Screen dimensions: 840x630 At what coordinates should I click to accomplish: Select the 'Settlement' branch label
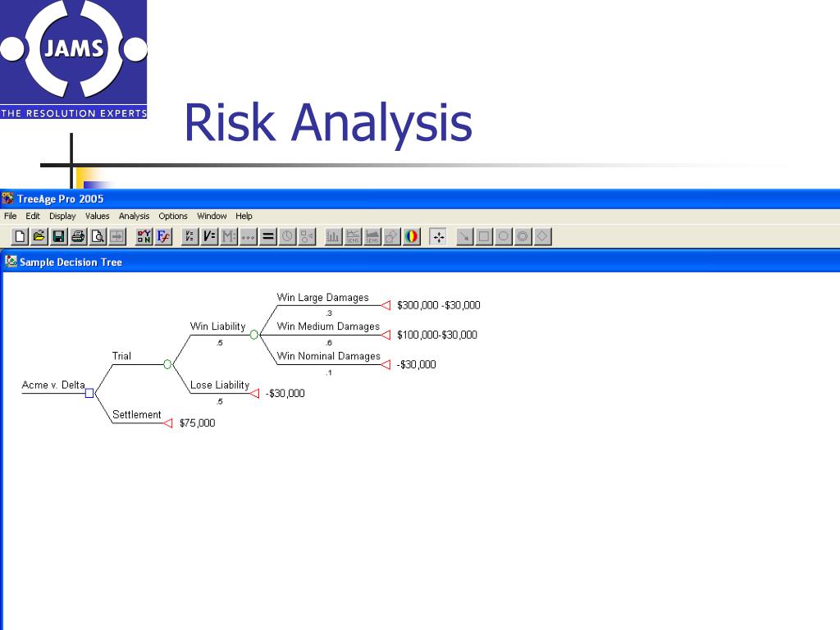tap(137, 414)
